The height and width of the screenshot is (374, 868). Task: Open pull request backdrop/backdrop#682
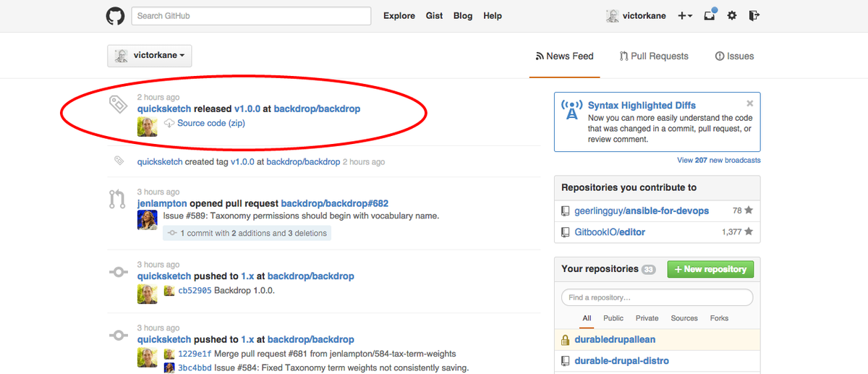tap(335, 204)
